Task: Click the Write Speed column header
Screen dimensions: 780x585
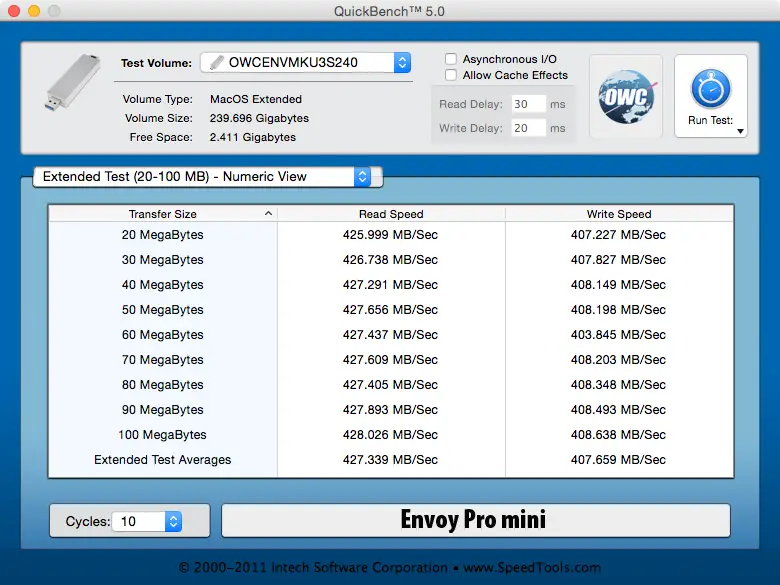Action: 619,214
